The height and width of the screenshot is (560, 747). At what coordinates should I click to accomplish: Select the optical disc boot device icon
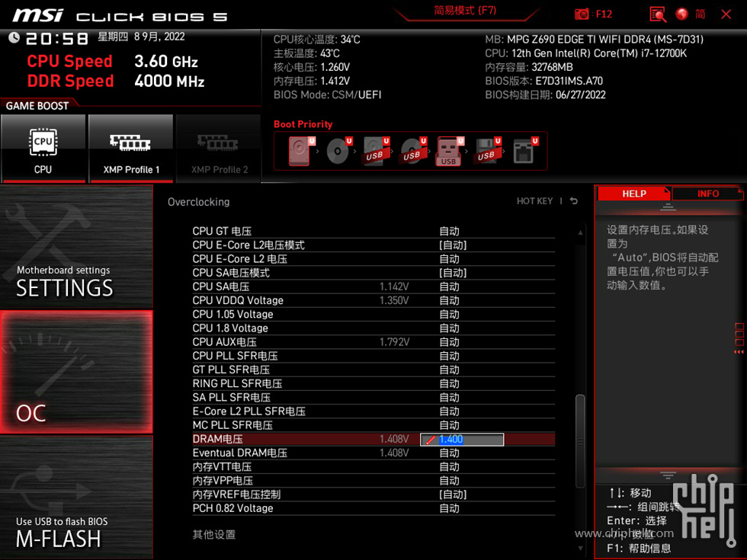click(x=338, y=151)
